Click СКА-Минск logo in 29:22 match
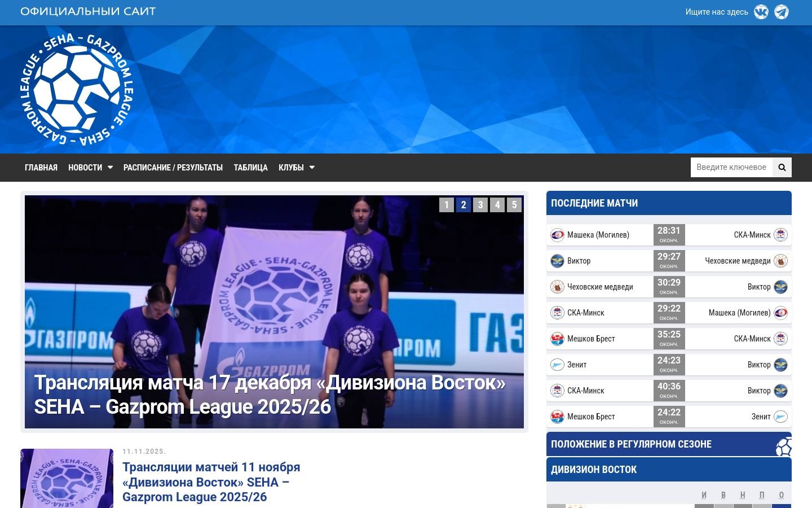The image size is (812, 508). 557,313
